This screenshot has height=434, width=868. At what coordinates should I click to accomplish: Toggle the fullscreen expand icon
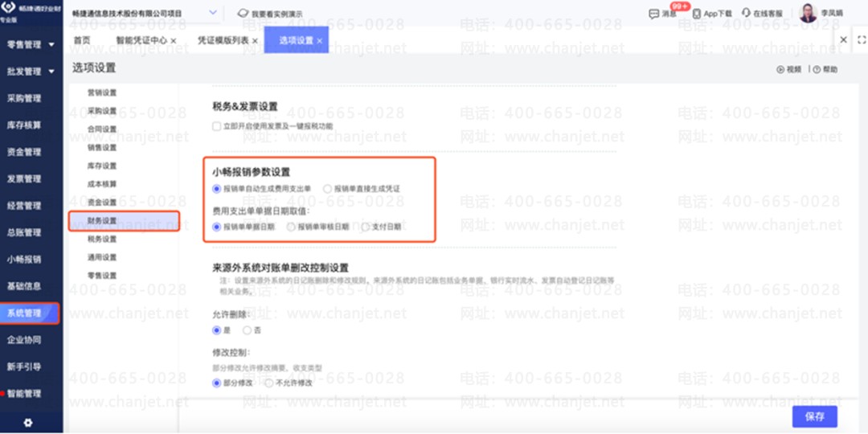pos(862,40)
